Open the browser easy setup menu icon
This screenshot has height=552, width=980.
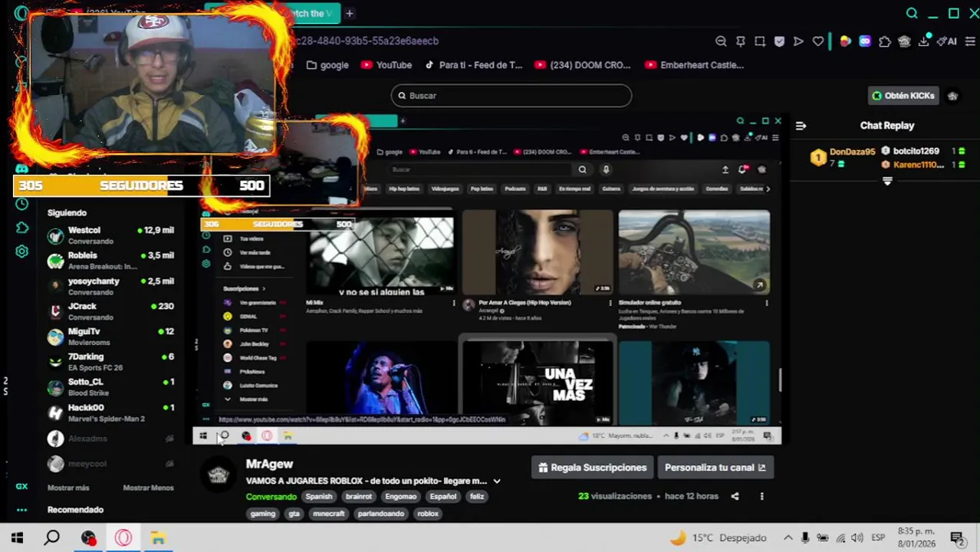(970, 41)
